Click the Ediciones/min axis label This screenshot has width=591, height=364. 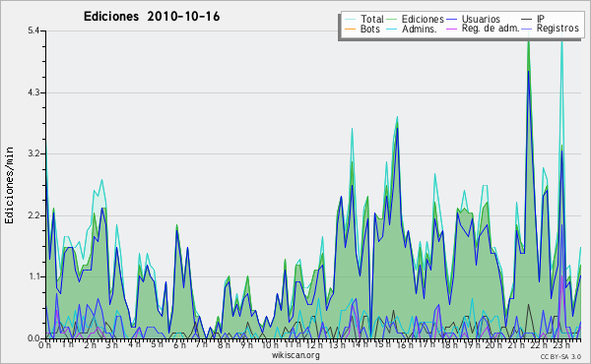click(x=9, y=185)
